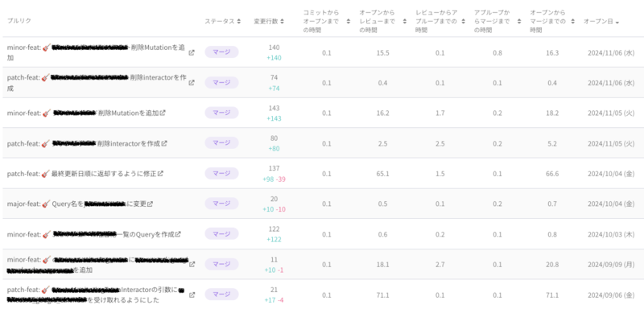Click マージ badge in the 15.5 review-time row
644x309 pixels.
[222, 52]
